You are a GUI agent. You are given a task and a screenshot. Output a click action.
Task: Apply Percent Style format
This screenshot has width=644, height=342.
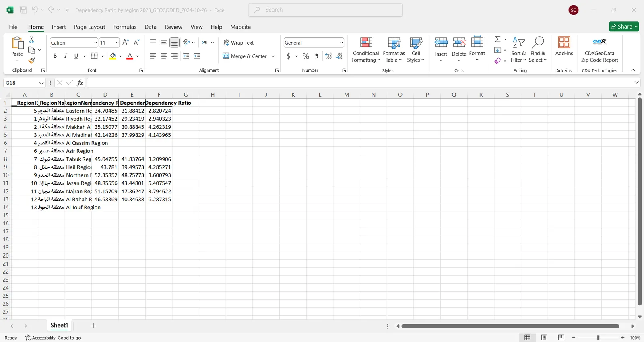[306, 56]
